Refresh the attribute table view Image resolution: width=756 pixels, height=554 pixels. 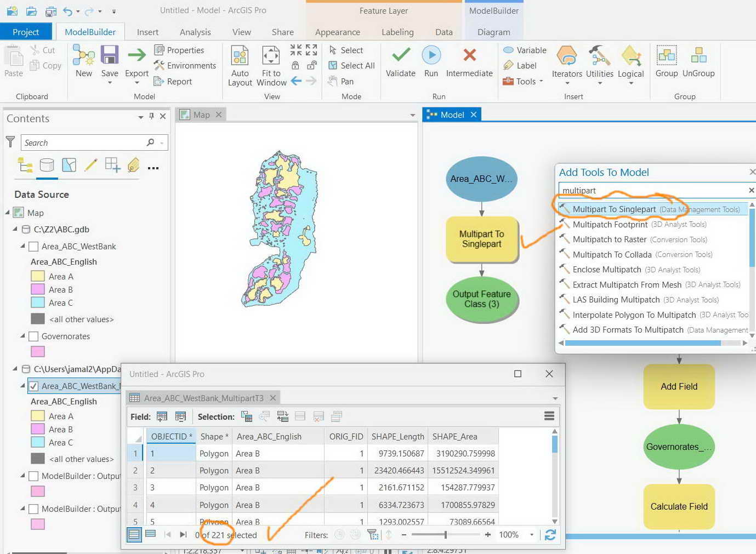pyautogui.click(x=550, y=535)
